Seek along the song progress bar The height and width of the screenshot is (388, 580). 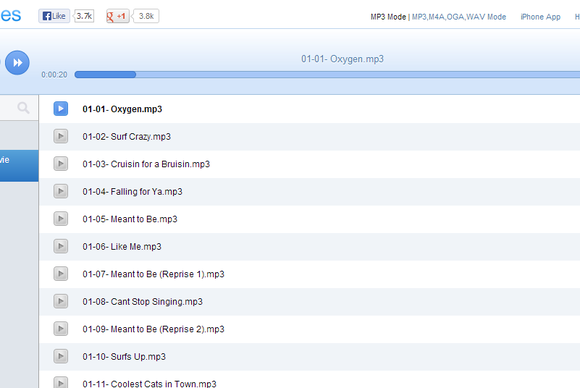(x=327, y=75)
